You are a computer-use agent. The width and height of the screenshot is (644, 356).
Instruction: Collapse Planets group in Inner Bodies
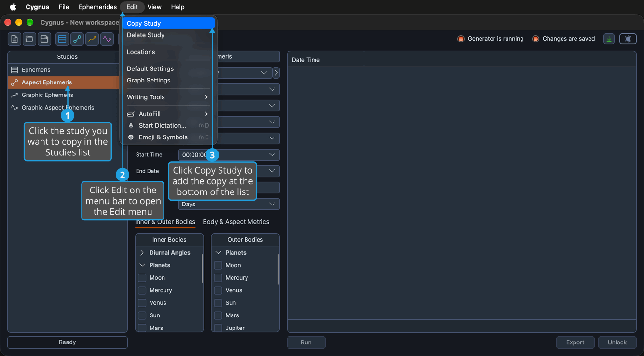coord(142,265)
